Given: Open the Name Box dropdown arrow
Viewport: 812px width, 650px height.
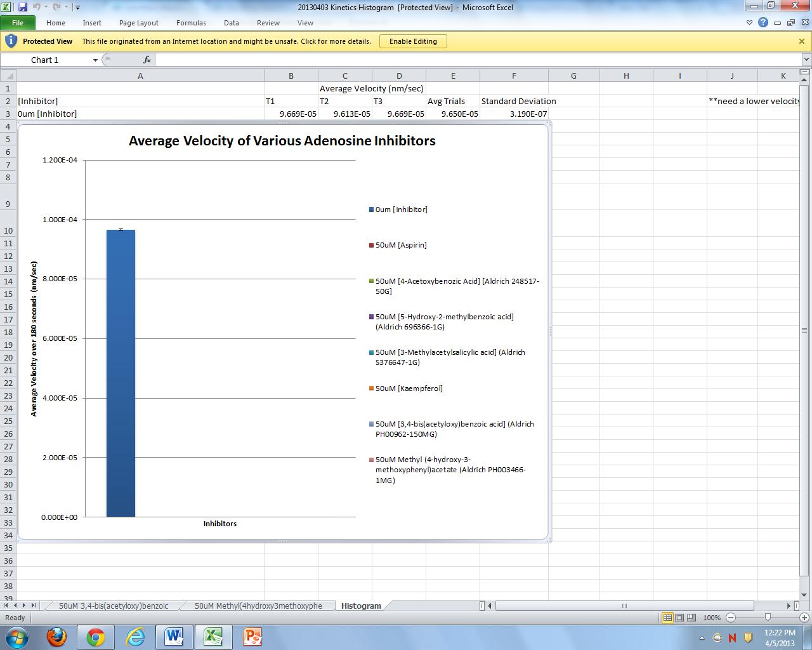Looking at the screenshot, I should coord(95,60).
